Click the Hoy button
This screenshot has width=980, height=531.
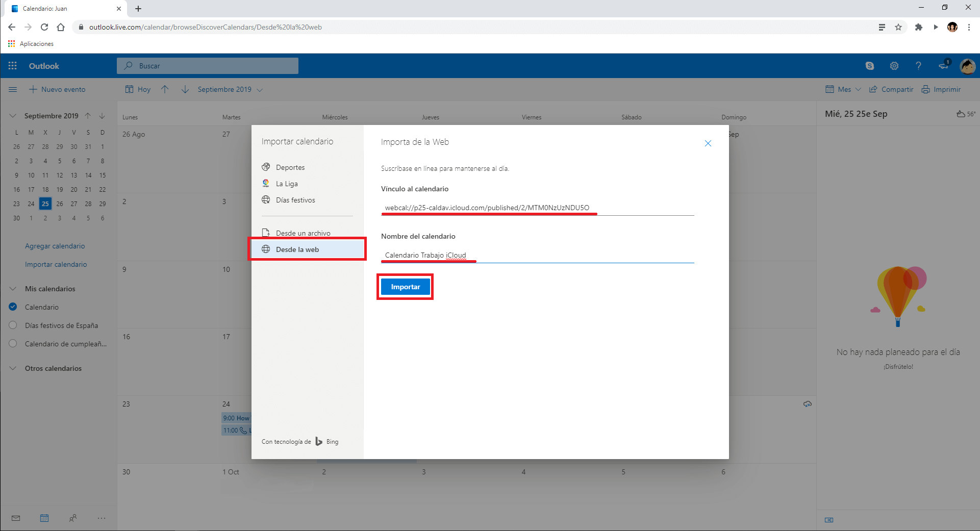coord(138,89)
